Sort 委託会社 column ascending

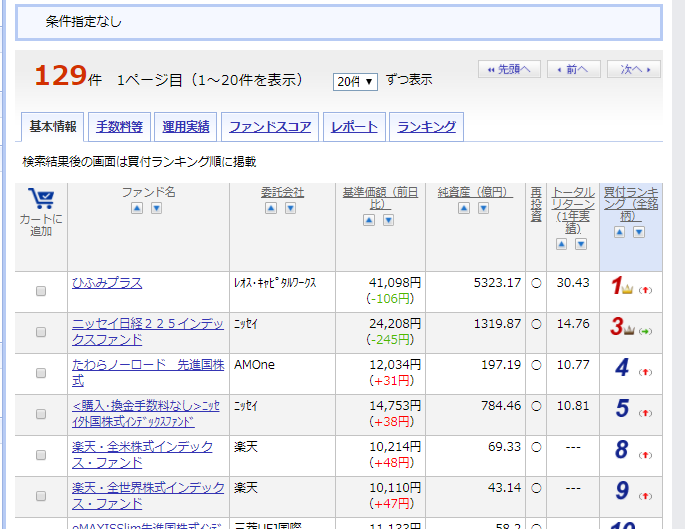click(271, 208)
